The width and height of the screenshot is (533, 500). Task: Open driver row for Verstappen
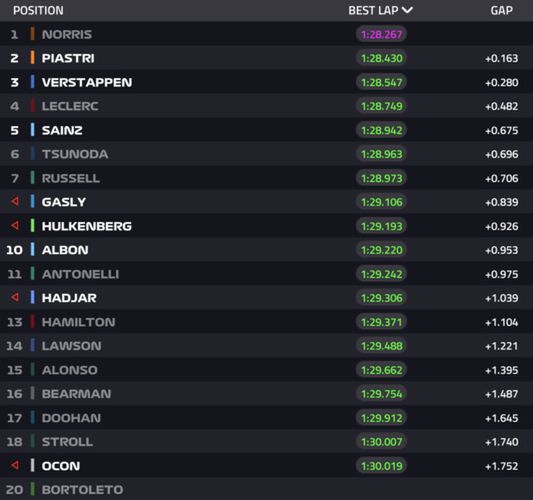(x=266, y=82)
